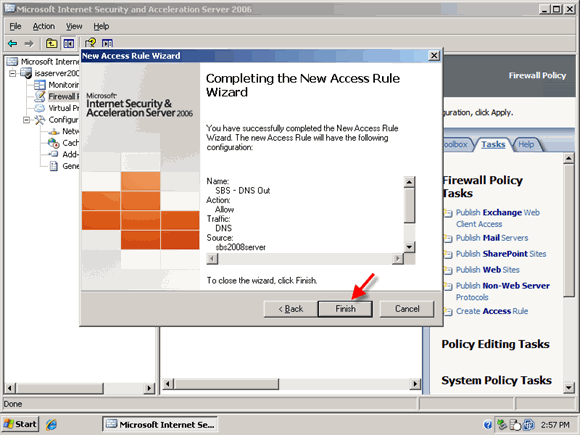The height and width of the screenshot is (435, 580).
Task: Select the Firewall Policy tree node
Action: click(63, 97)
